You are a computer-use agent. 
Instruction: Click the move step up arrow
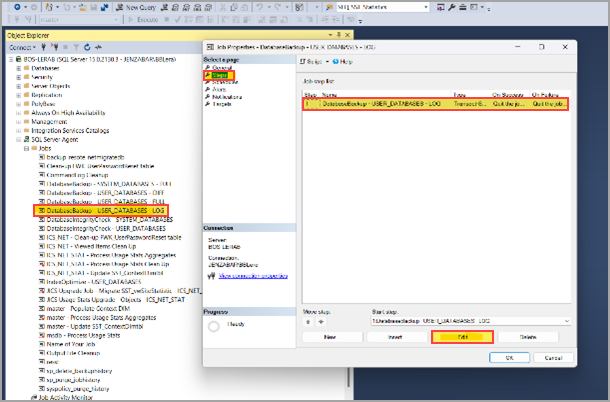(308, 322)
